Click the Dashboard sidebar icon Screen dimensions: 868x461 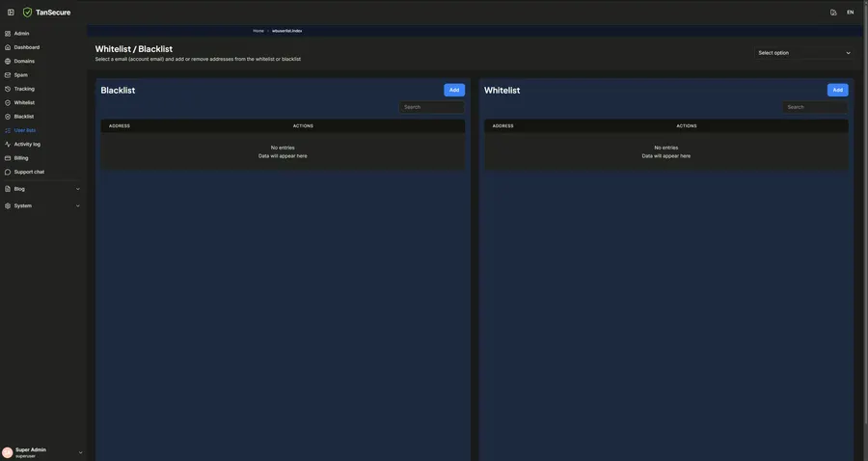pos(8,47)
